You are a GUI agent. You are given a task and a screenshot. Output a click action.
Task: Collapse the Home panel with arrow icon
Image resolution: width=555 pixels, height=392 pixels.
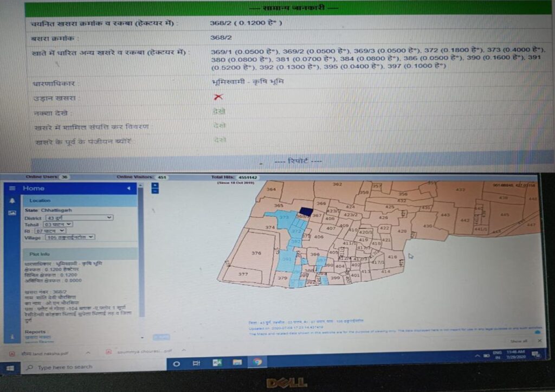click(x=128, y=188)
